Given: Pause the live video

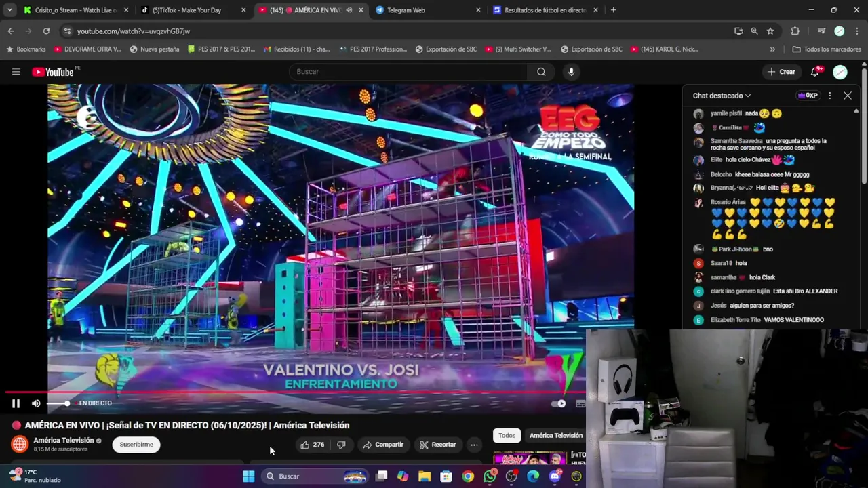Looking at the screenshot, I should (16, 403).
